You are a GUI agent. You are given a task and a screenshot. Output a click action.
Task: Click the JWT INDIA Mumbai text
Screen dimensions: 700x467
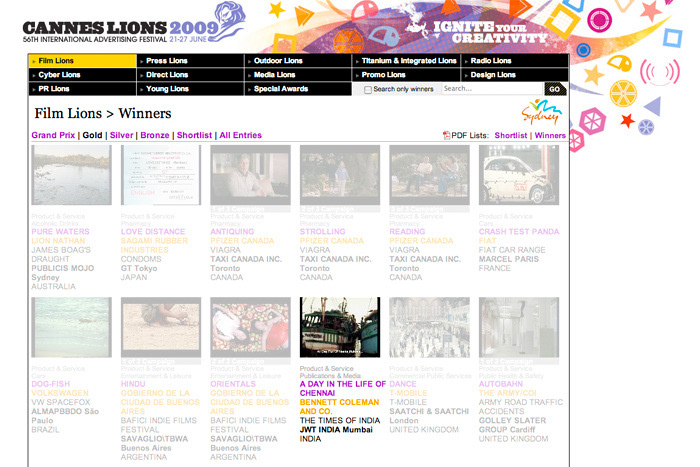(336, 430)
